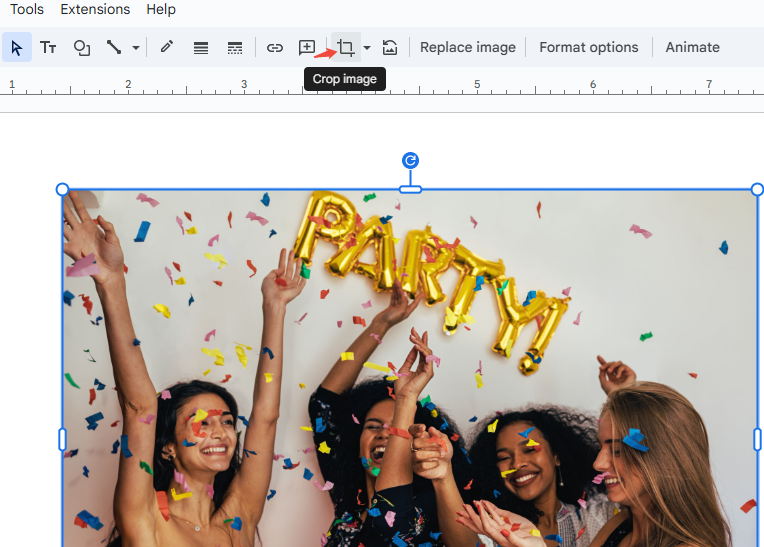This screenshot has height=547, width=764.
Task: Click the left-middle resize handle of image
Action: 62,439
